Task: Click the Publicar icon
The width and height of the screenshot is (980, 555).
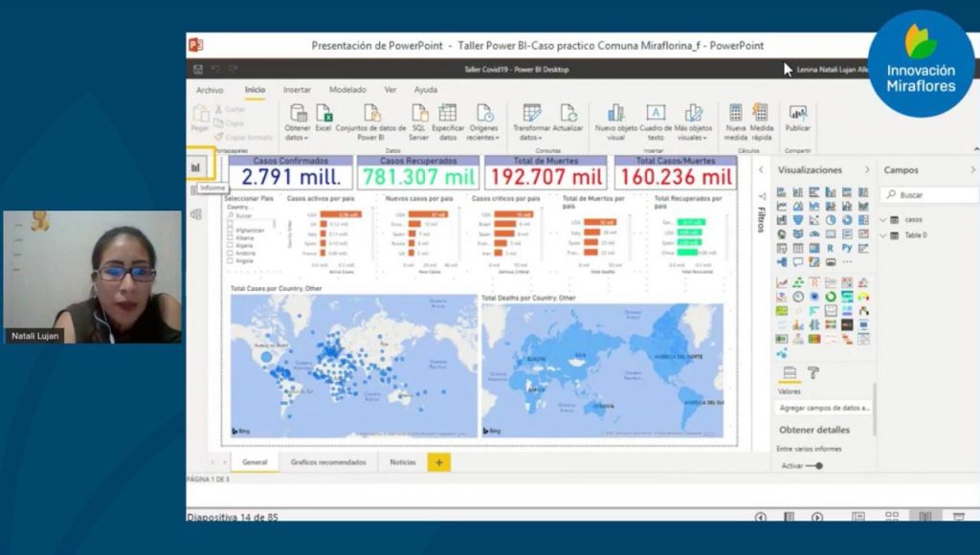Action: [797, 113]
